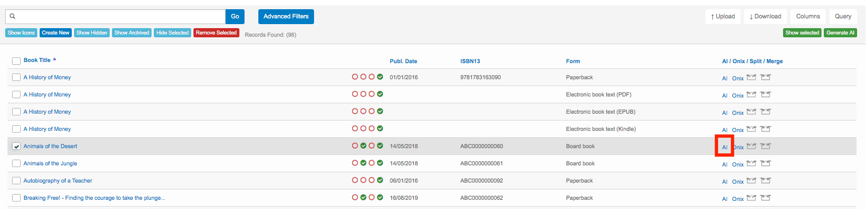This screenshot has height=209, width=868.
Task: Click the Book Title column header text
Action: [37, 60]
